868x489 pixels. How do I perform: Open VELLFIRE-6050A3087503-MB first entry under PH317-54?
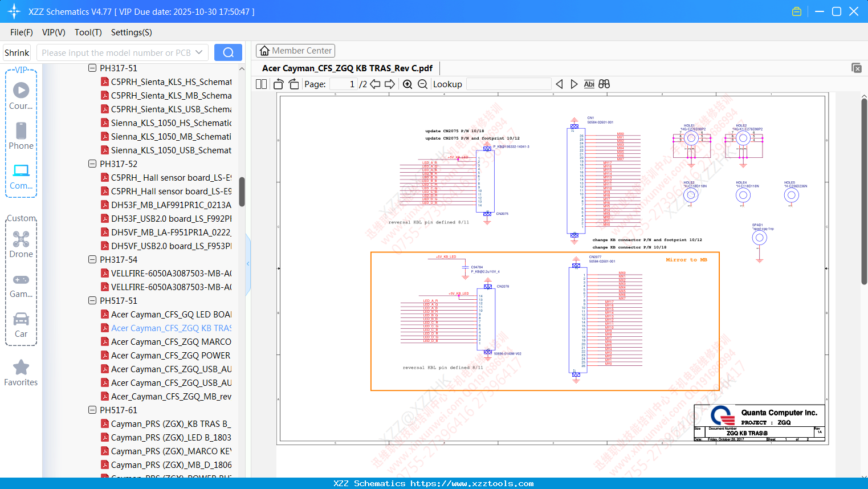pos(172,273)
